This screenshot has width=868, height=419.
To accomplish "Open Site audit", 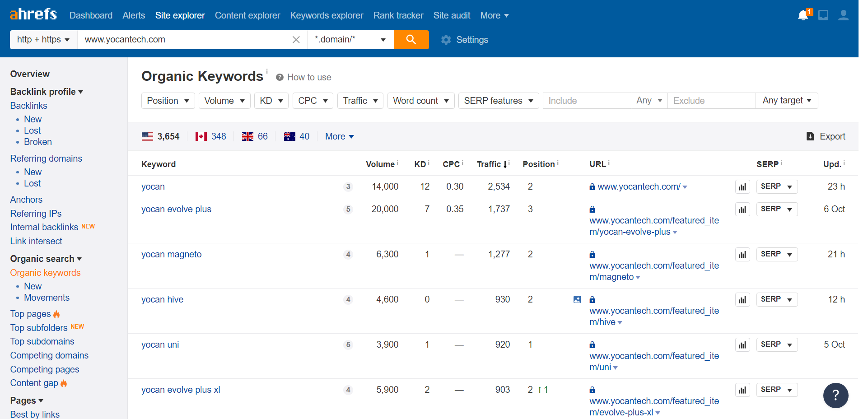I will point(452,15).
